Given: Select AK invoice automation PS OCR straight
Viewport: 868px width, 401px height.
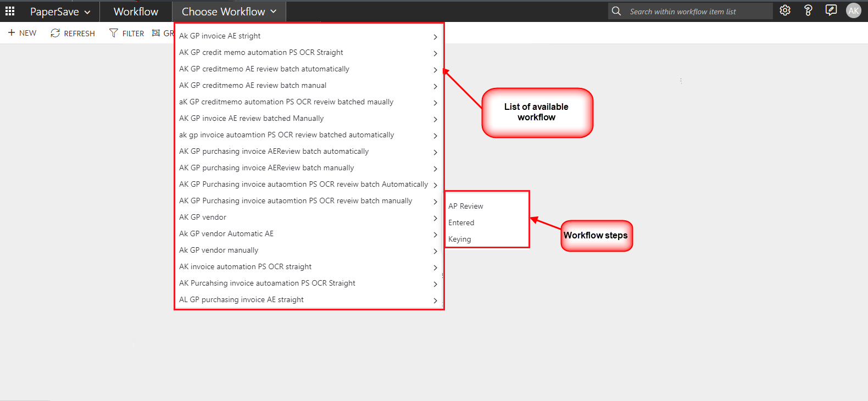Looking at the screenshot, I should (x=245, y=266).
